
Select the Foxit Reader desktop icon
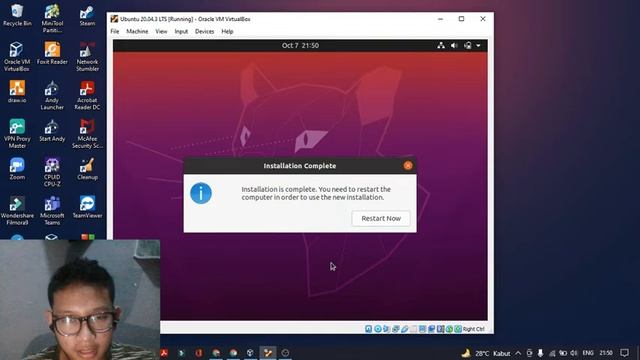click(52, 53)
